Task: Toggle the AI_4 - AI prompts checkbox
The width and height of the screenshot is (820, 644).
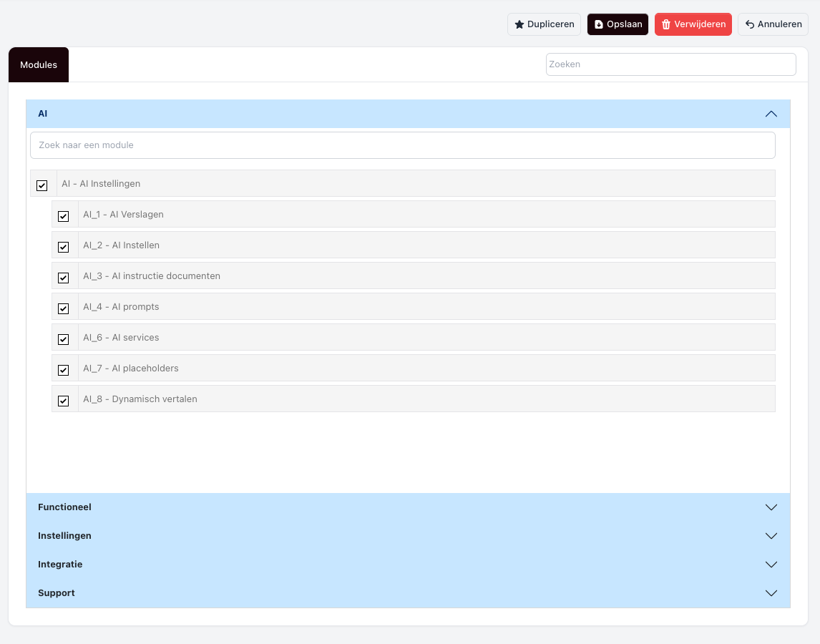Action: pyautogui.click(x=63, y=309)
